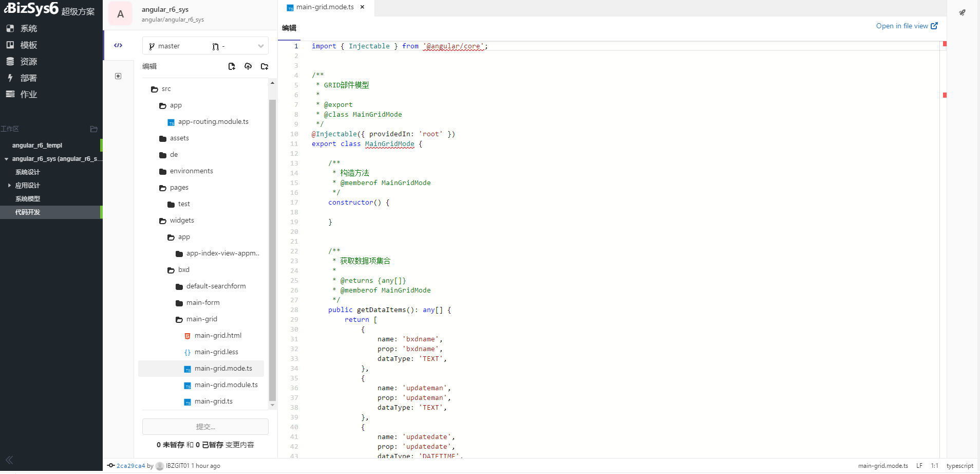Click the BizSys6 logo
Screen dimensions: 980x474
pyautogui.click(x=31, y=9)
